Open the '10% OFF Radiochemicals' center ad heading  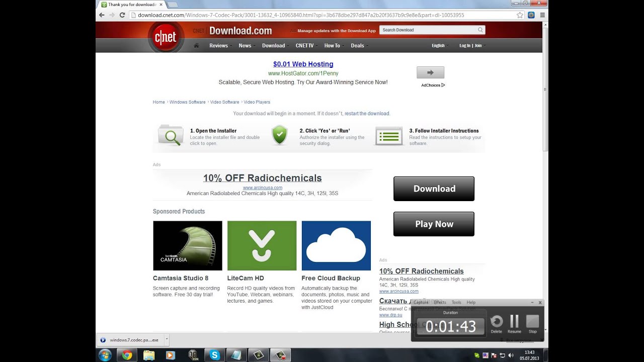pyautogui.click(x=263, y=178)
